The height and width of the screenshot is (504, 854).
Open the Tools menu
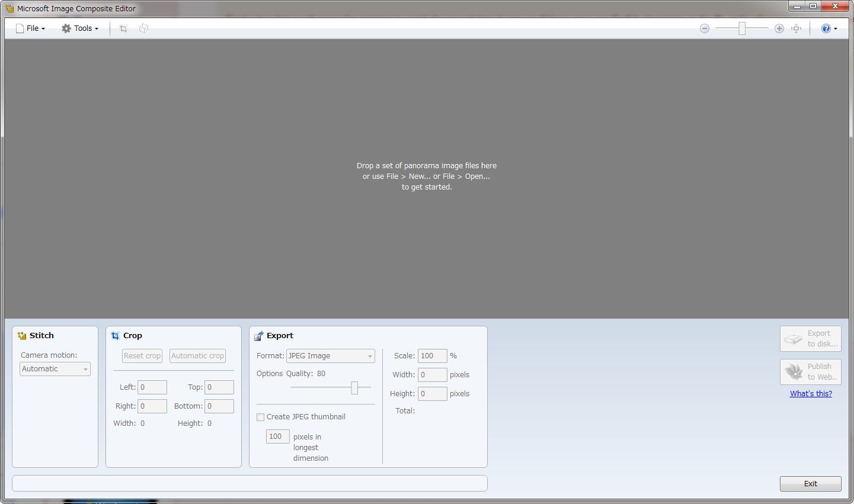point(80,28)
